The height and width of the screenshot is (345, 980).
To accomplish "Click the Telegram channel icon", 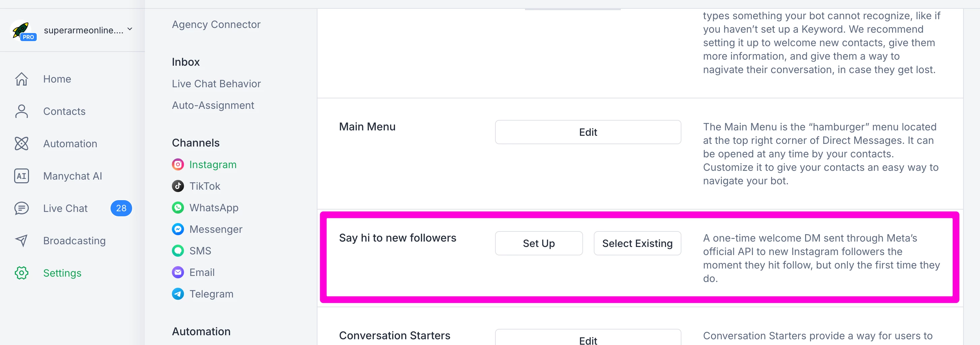I will [x=178, y=294].
